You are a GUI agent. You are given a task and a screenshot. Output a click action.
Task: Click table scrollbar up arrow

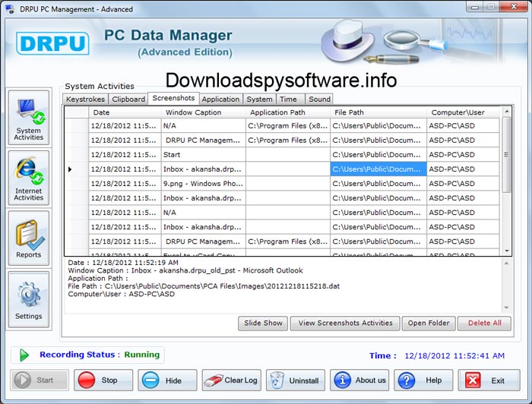[507, 112]
